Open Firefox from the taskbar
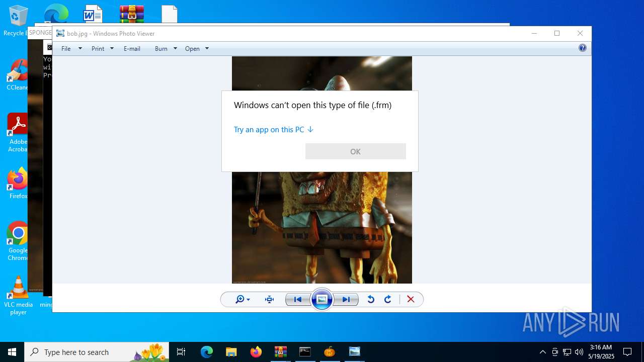Viewport: 644px width, 362px height. tap(256, 352)
